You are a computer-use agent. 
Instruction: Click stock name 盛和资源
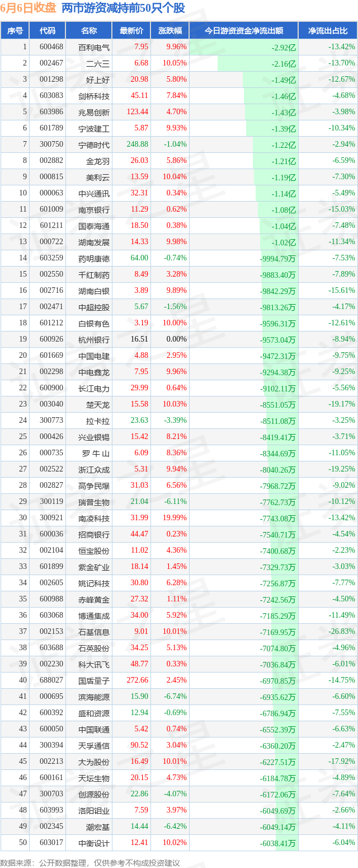(94, 713)
